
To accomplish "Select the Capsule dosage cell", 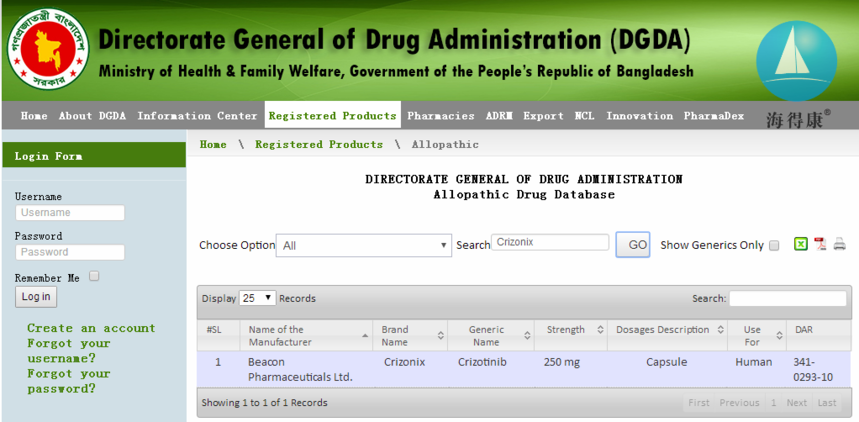I will click(x=667, y=369).
